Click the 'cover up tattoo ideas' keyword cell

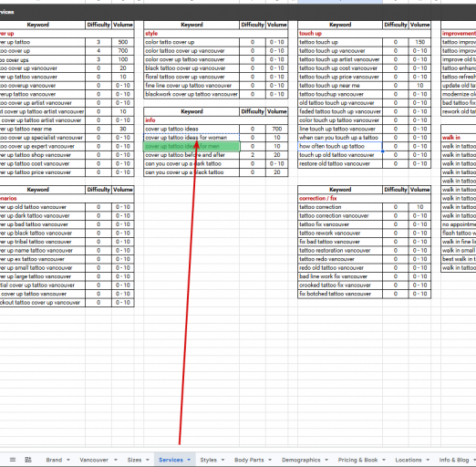point(191,129)
